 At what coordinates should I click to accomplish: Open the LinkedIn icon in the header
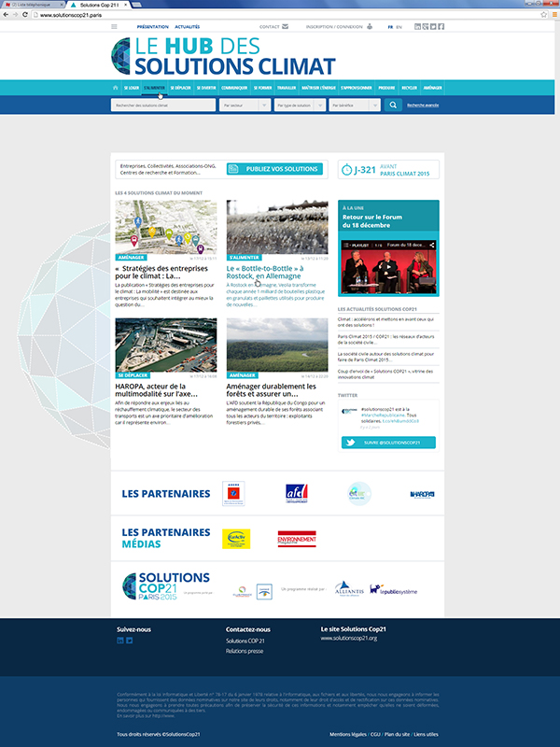(x=417, y=27)
